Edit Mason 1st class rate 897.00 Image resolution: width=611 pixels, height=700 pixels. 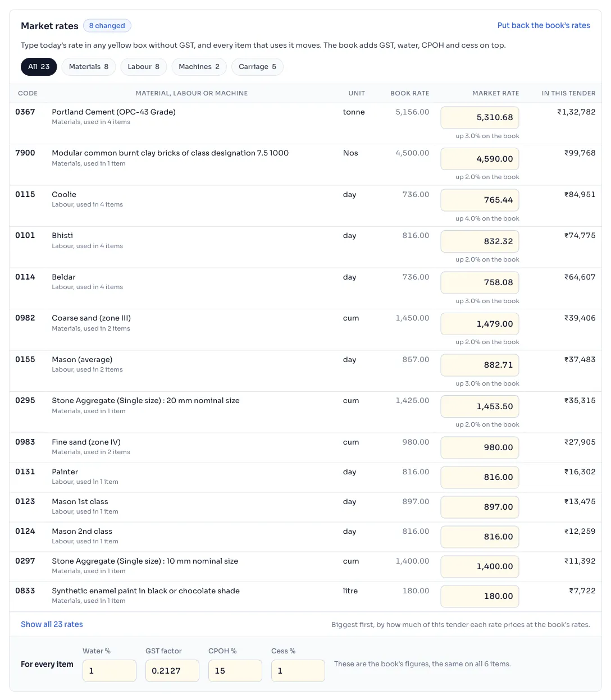click(480, 507)
